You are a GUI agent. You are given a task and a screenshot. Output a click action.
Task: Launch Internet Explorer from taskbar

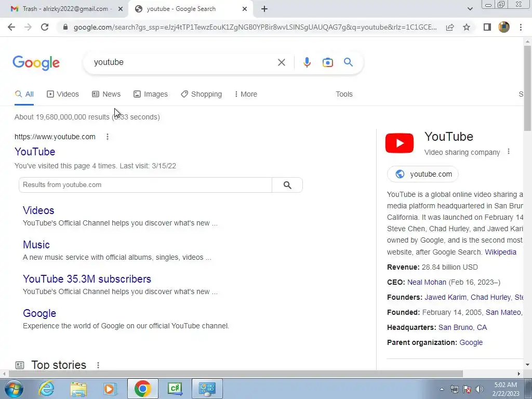tap(46, 389)
